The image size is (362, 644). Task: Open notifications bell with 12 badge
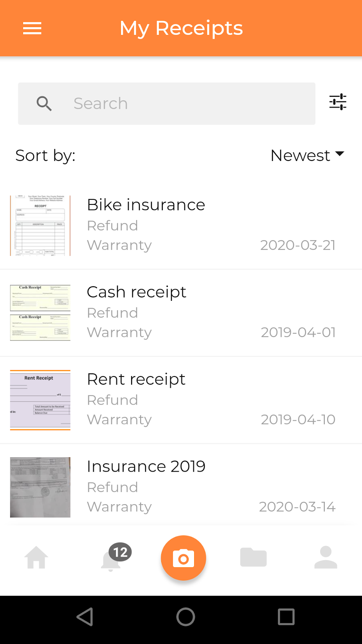pos(112,559)
